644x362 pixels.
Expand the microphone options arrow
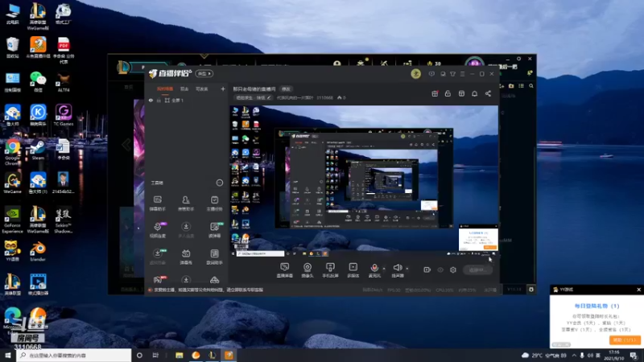pyautogui.click(x=384, y=269)
